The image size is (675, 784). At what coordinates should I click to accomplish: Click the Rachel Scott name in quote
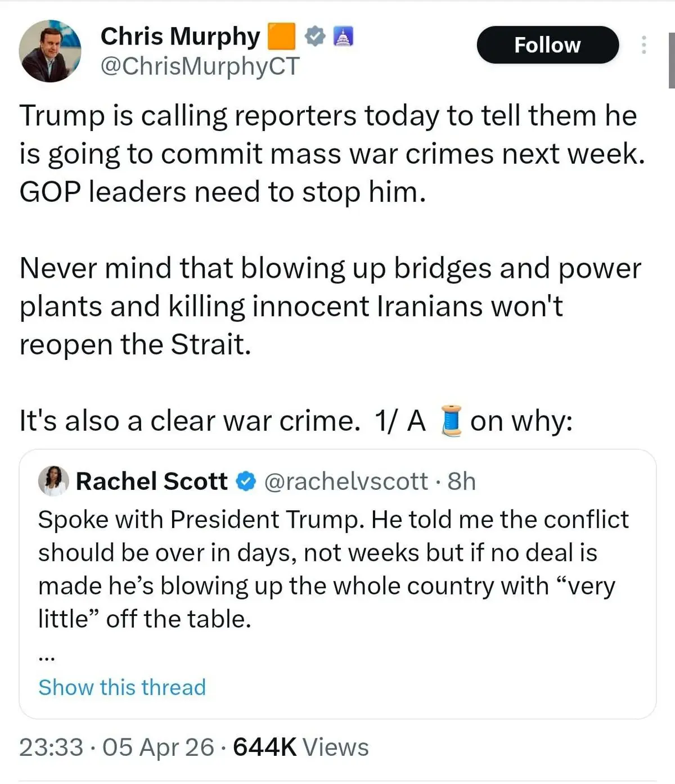click(151, 481)
